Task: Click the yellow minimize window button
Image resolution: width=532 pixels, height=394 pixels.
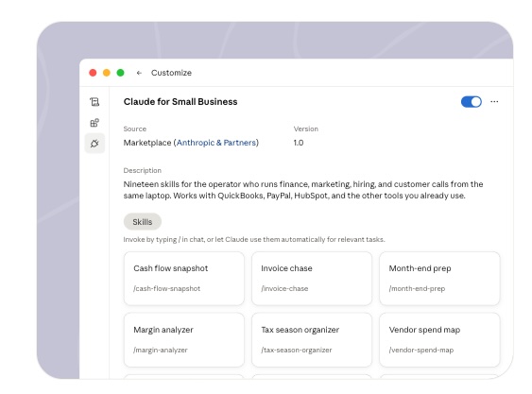Action: coord(107,73)
